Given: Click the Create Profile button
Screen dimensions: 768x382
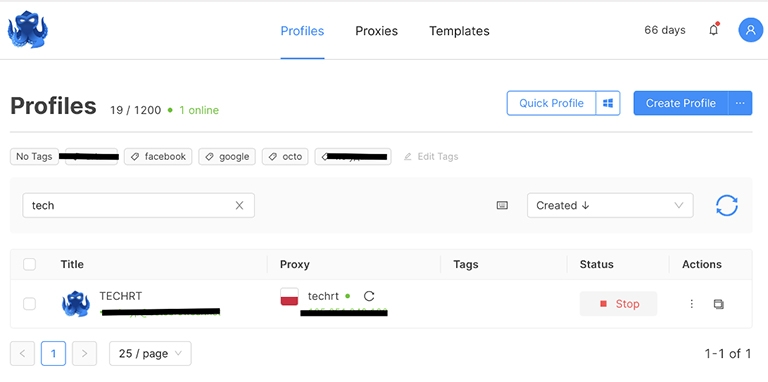Looking at the screenshot, I should 681,103.
